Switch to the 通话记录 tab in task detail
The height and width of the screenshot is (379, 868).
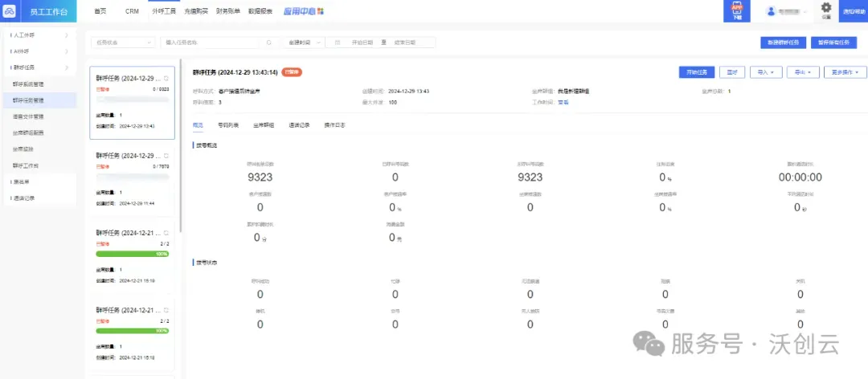(300, 125)
